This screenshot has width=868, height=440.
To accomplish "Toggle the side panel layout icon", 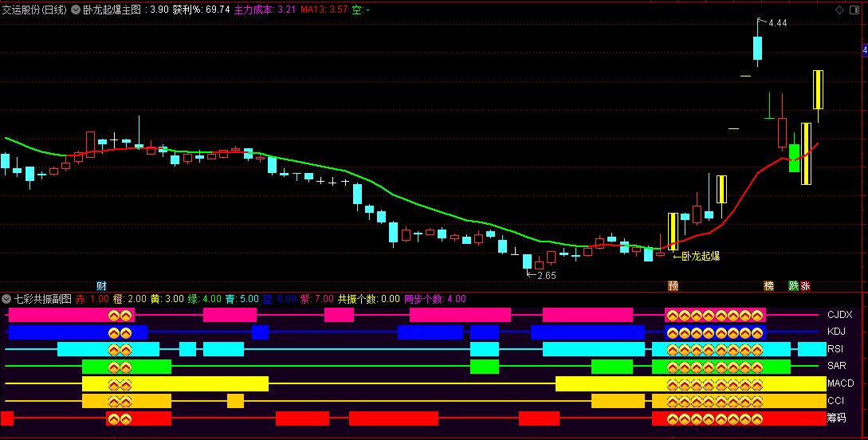I will pos(854,10).
